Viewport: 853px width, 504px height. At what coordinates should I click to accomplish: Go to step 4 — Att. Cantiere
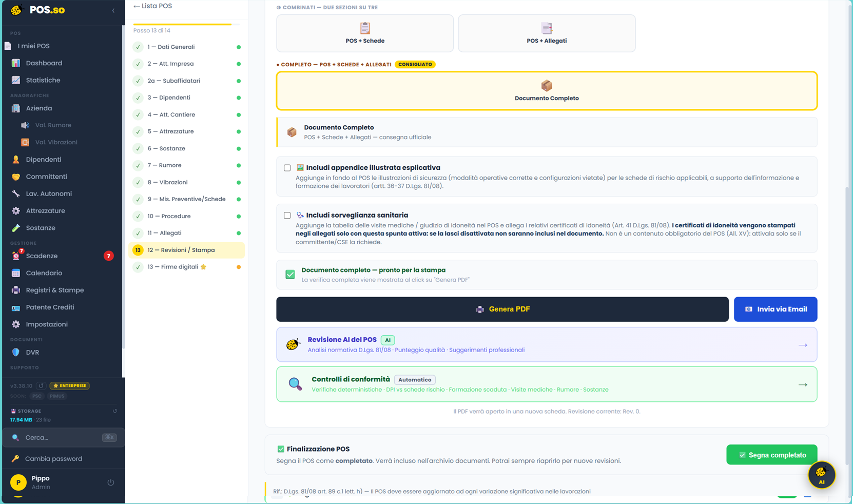click(x=187, y=114)
